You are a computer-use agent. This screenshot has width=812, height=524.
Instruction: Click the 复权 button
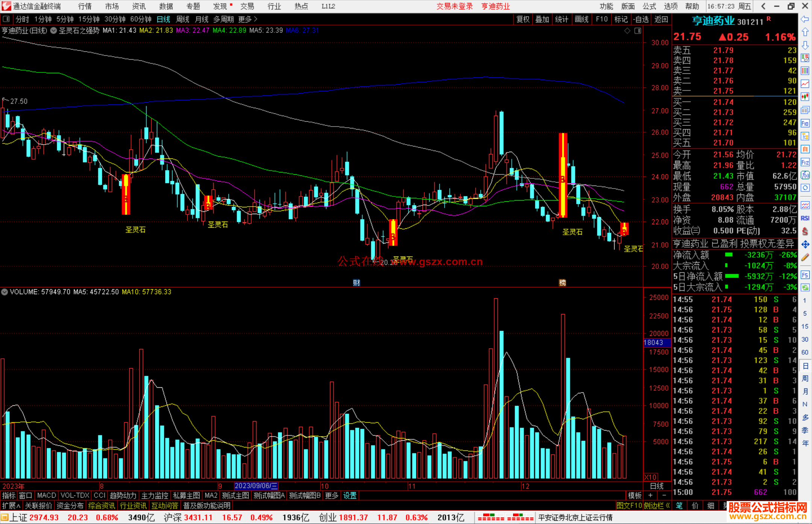[523, 19]
